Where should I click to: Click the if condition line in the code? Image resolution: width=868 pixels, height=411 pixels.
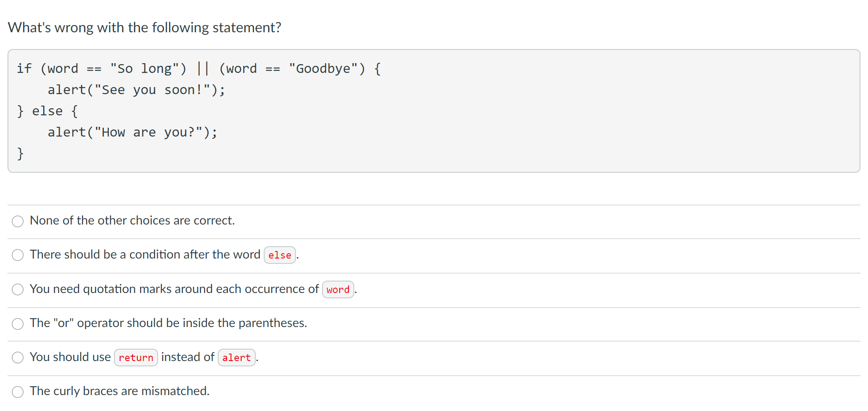click(x=199, y=68)
